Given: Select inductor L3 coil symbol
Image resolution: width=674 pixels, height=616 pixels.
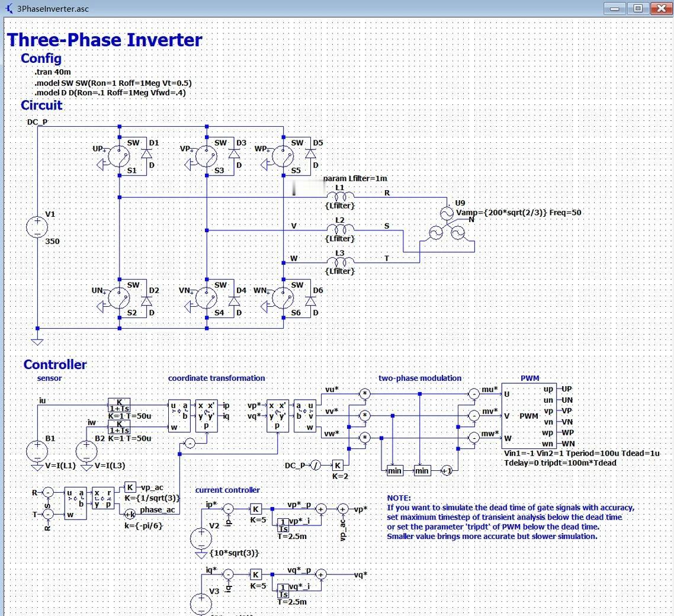Looking at the screenshot, I should point(340,261).
